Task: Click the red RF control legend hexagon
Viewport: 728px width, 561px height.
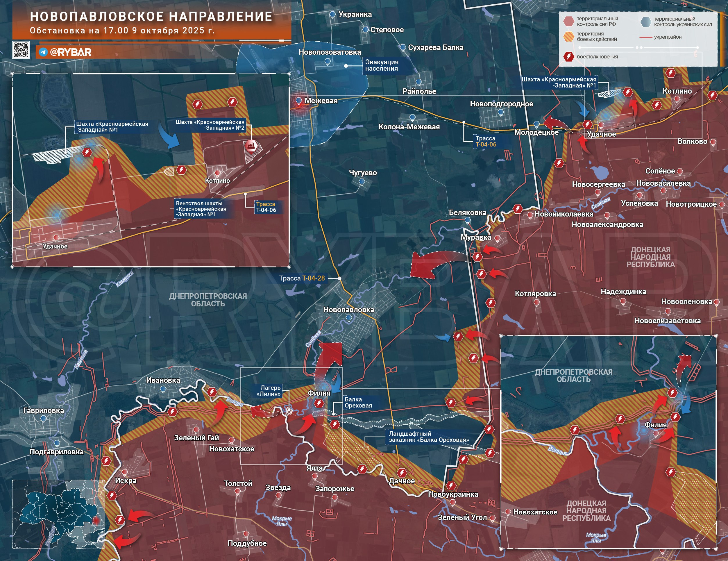Action: pyautogui.click(x=568, y=21)
